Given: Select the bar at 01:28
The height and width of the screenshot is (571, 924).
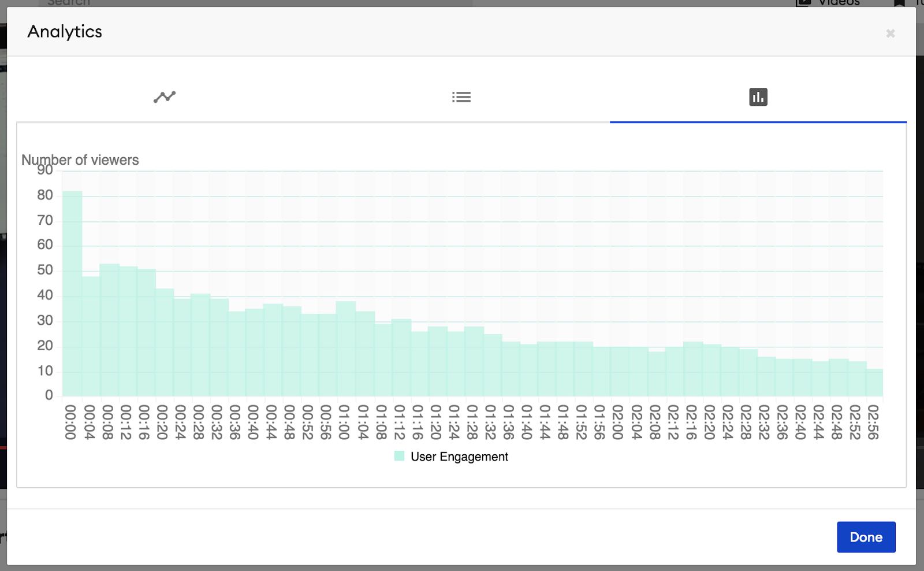Looking at the screenshot, I should [474, 361].
